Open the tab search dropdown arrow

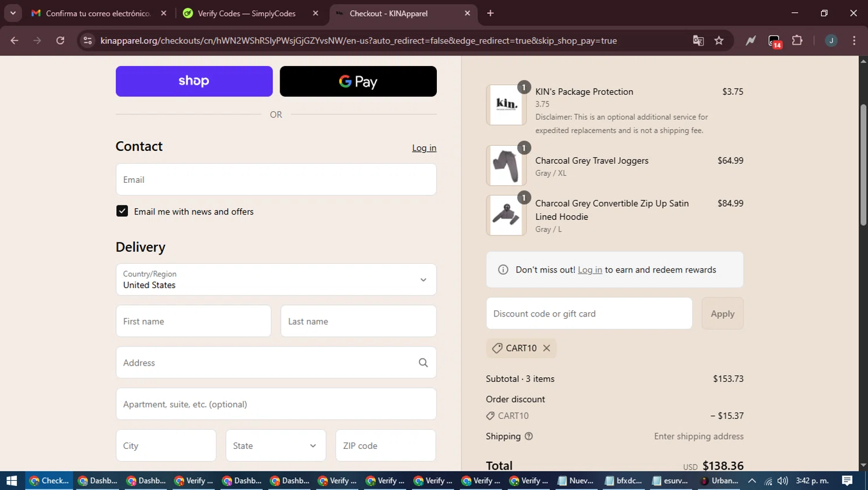coord(13,13)
